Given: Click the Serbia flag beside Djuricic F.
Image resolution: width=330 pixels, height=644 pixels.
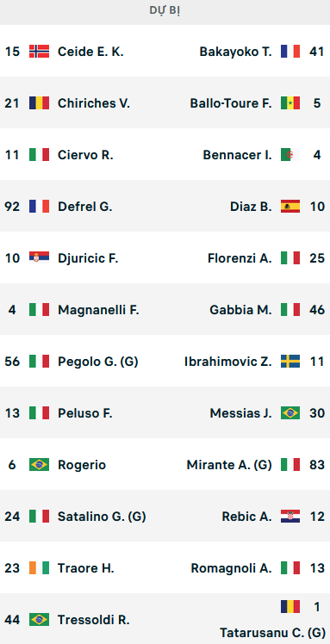Looking at the screenshot, I should click(39, 258).
